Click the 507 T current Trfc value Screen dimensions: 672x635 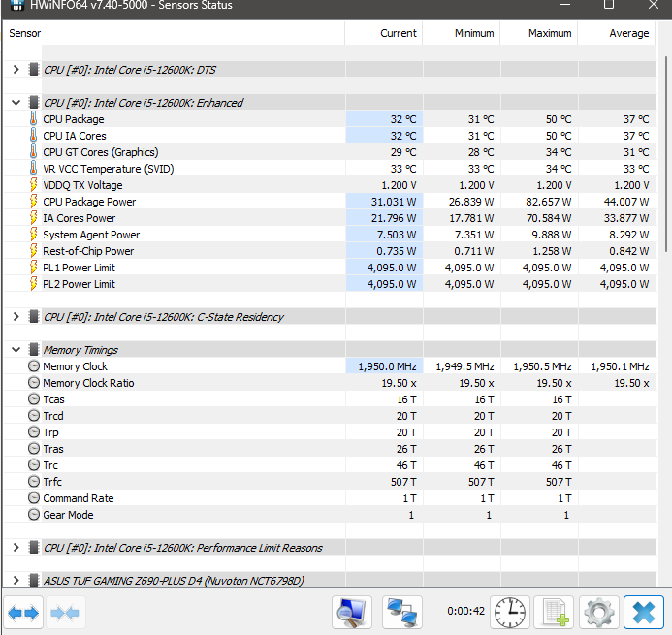click(x=403, y=482)
